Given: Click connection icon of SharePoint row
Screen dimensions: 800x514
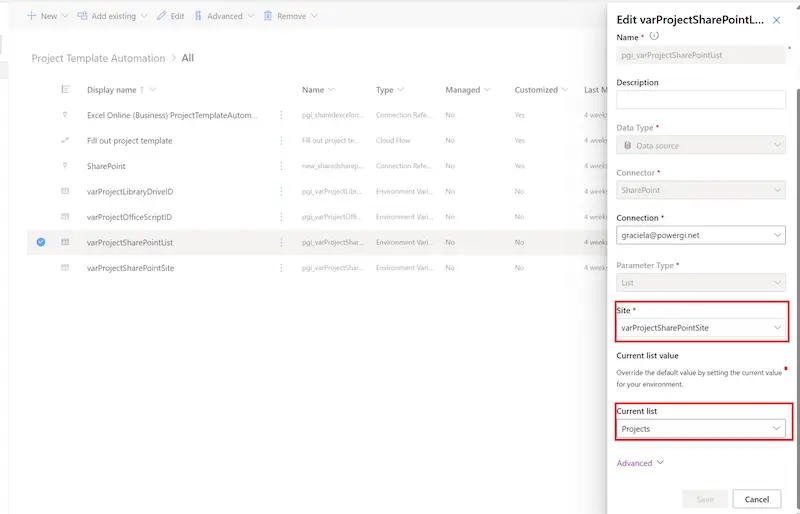Looking at the screenshot, I should click(x=65, y=166).
